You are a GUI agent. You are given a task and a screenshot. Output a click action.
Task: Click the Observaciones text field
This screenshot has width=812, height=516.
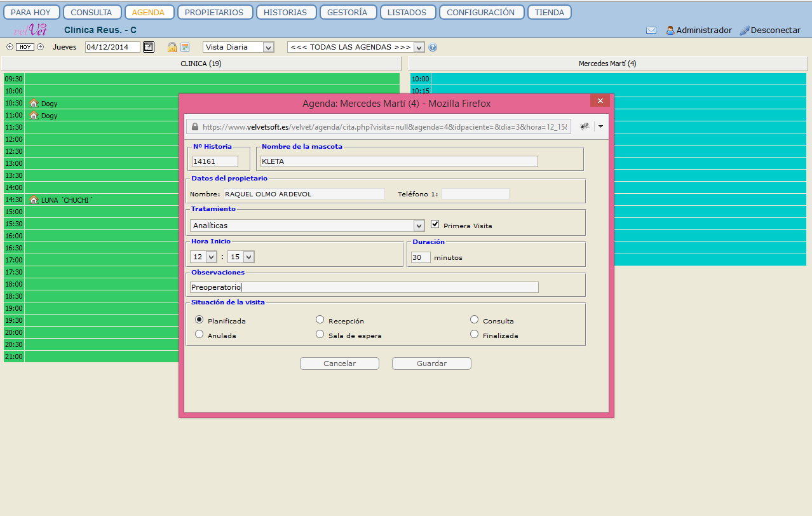[x=364, y=287]
